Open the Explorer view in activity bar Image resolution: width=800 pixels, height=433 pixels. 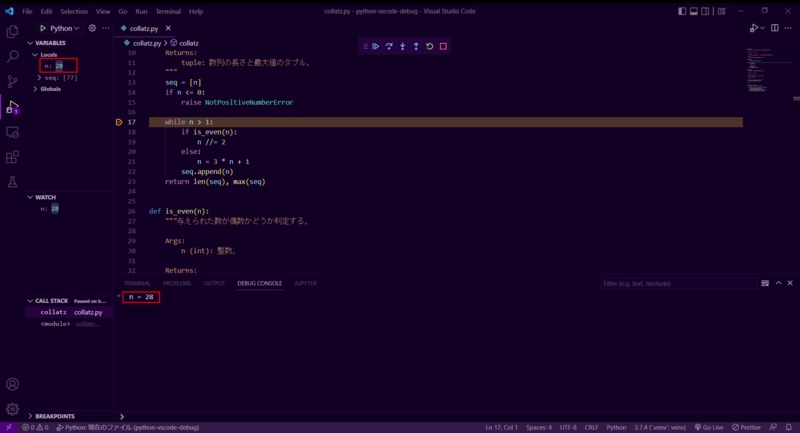click(x=12, y=32)
